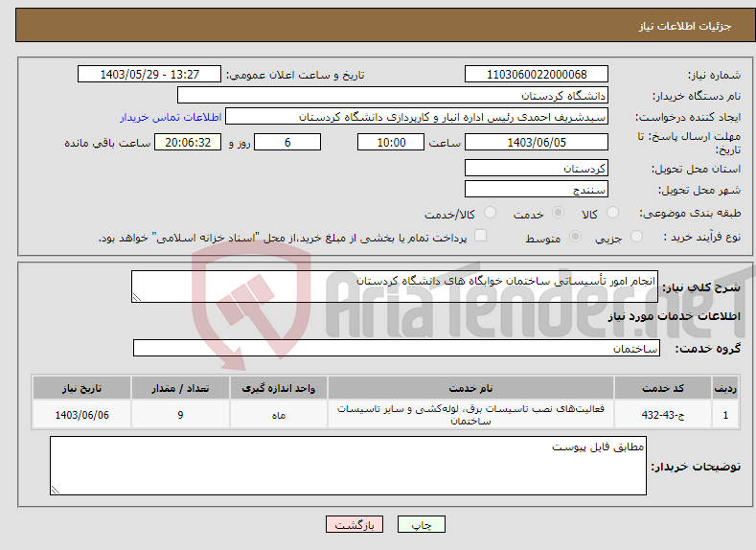Click the row number cell 1
This screenshot has height=550, width=756.
(x=725, y=415)
